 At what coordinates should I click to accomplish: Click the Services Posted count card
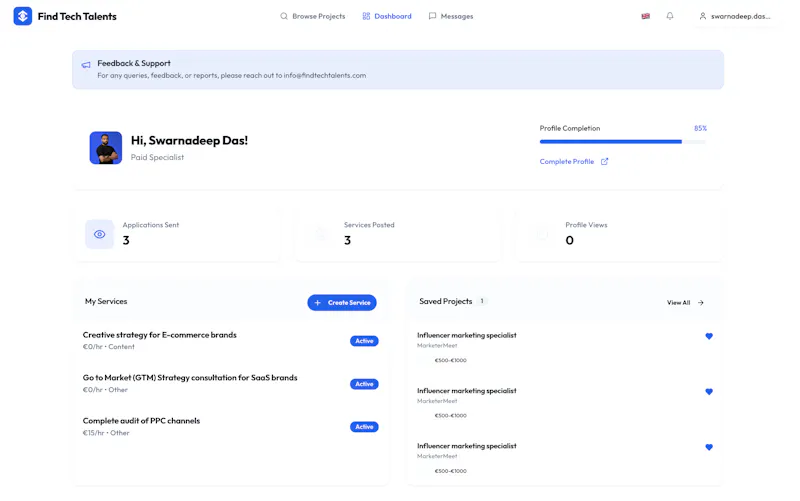click(x=398, y=234)
